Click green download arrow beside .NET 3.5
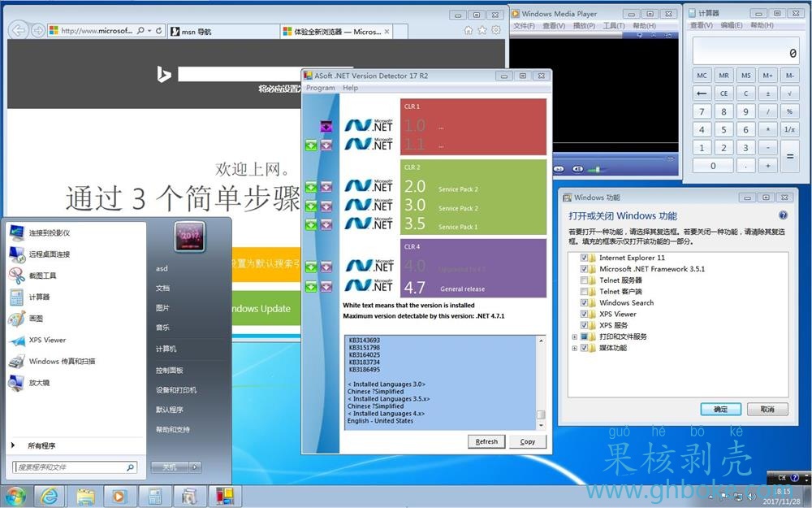This screenshot has height=508, width=812. click(311, 225)
